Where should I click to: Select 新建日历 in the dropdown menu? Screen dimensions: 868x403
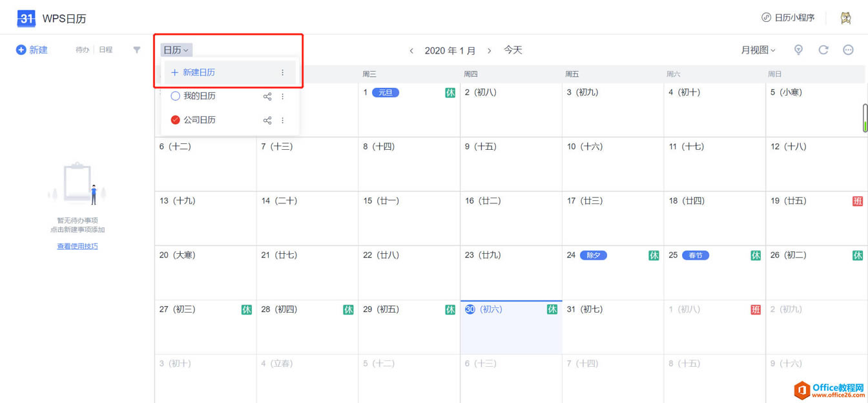pos(198,72)
